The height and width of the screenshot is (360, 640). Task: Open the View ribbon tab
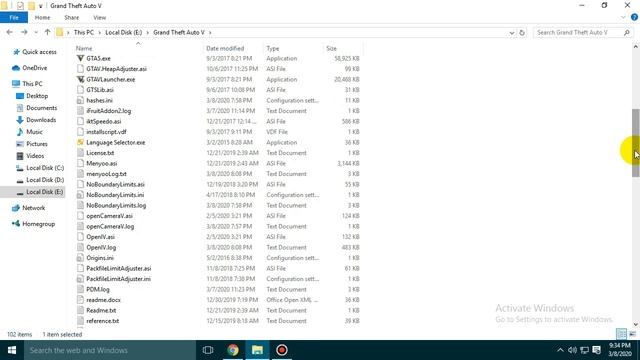tap(100, 18)
